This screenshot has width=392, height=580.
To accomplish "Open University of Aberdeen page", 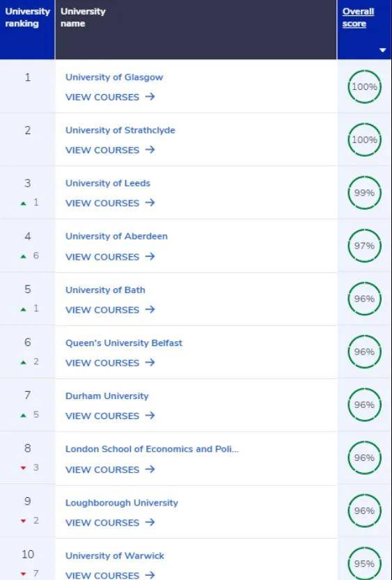I will click(x=116, y=236).
